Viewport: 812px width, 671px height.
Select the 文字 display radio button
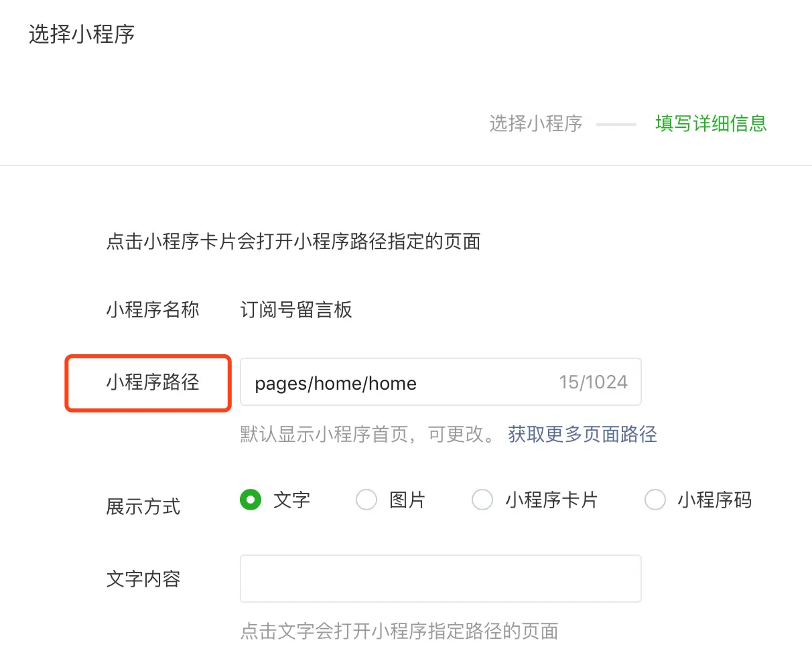[251, 500]
